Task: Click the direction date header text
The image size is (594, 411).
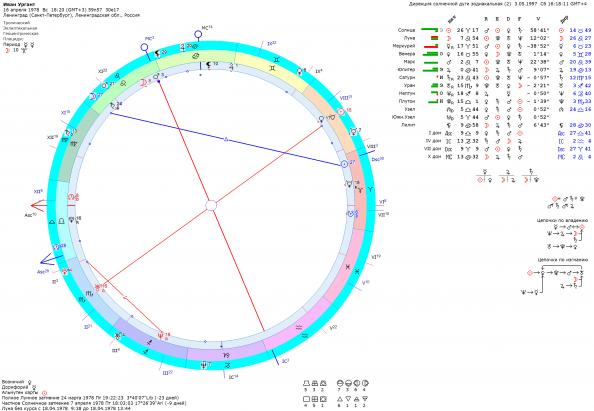Action: [x=500, y=4]
